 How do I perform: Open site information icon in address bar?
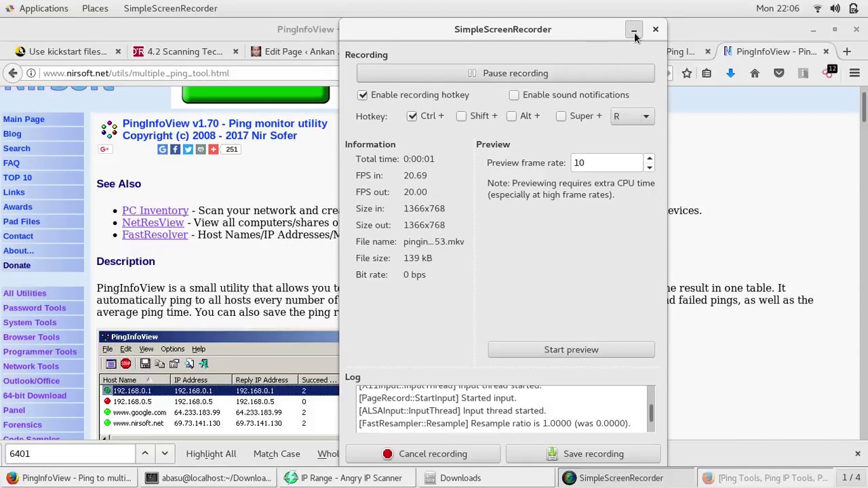pyautogui.click(x=31, y=73)
